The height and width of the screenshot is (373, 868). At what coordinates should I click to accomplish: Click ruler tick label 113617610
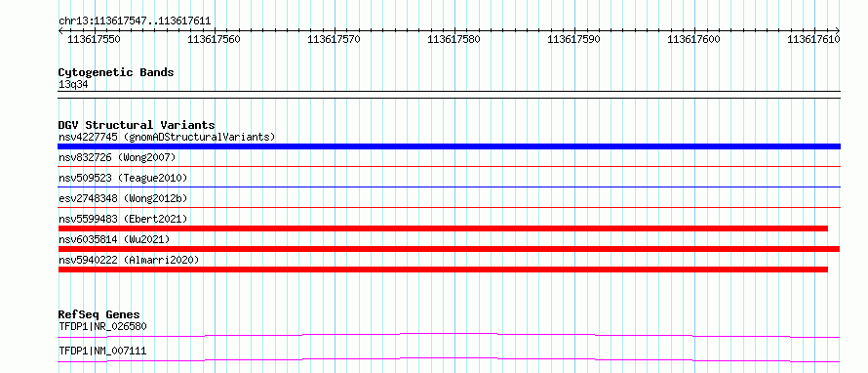tap(813, 39)
